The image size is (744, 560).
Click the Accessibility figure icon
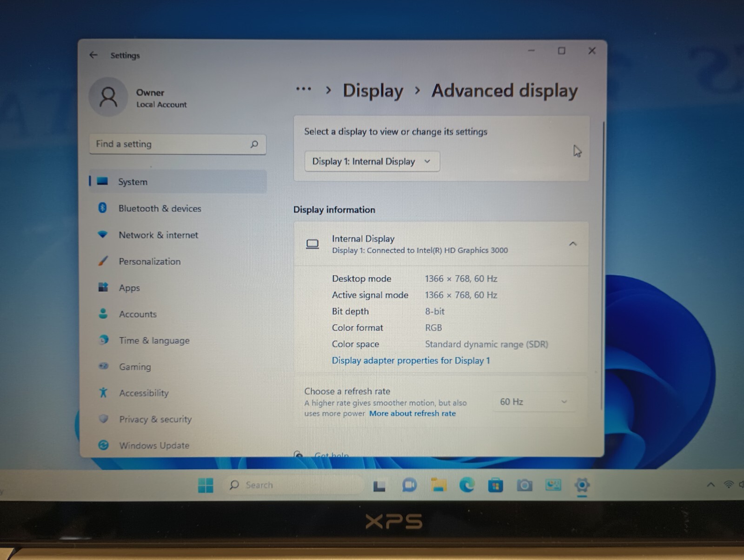click(x=103, y=393)
